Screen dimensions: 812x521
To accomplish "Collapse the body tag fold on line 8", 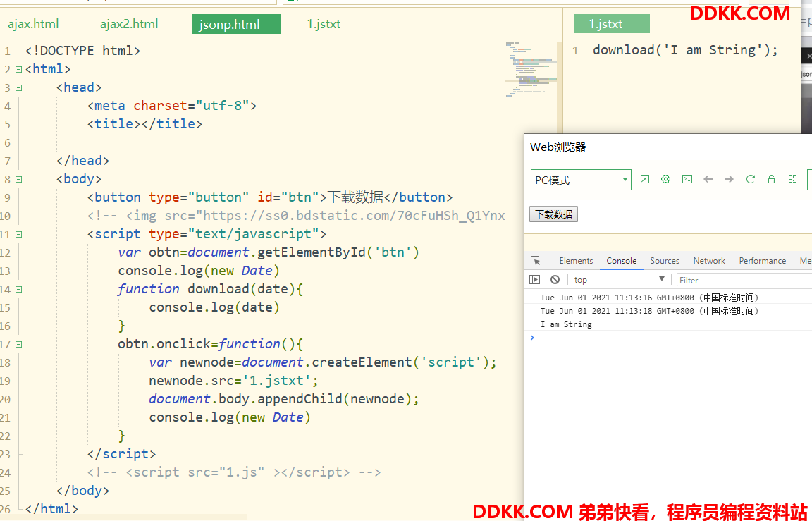I will coord(18,180).
